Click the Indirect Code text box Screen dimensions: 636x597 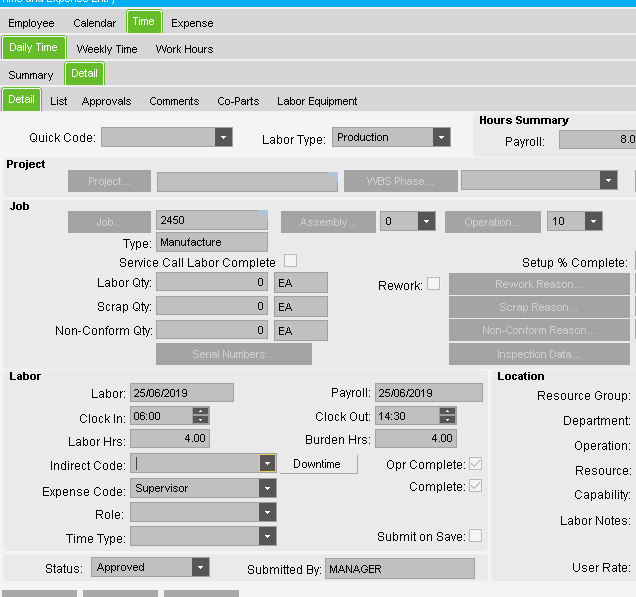click(195, 463)
